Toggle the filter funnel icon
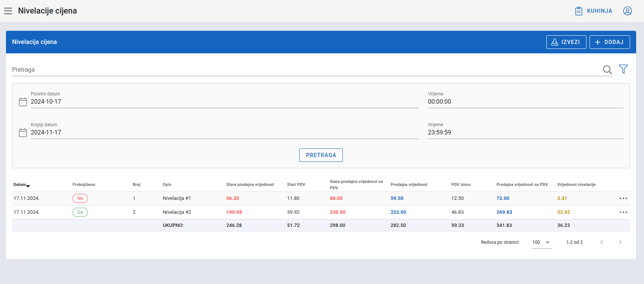The image size is (644, 284). (623, 69)
